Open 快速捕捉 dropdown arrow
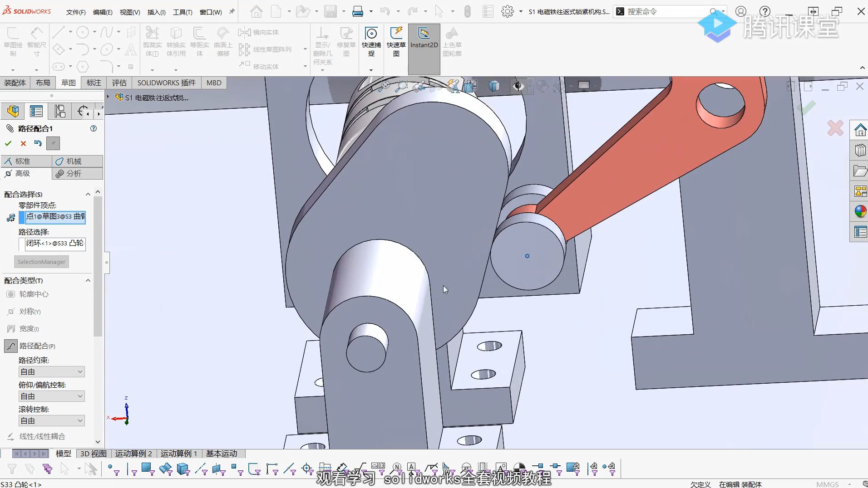The height and width of the screenshot is (488, 868). 371,70
